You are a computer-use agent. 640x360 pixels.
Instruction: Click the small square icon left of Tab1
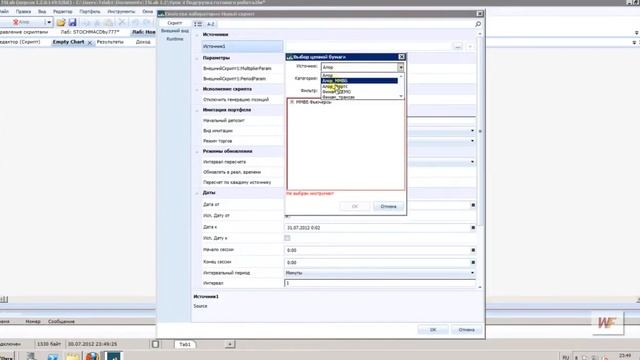point(155,344)
